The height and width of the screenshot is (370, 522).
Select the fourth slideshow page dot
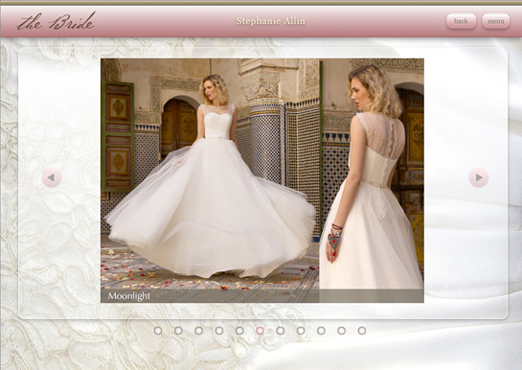tap(219, 331)
